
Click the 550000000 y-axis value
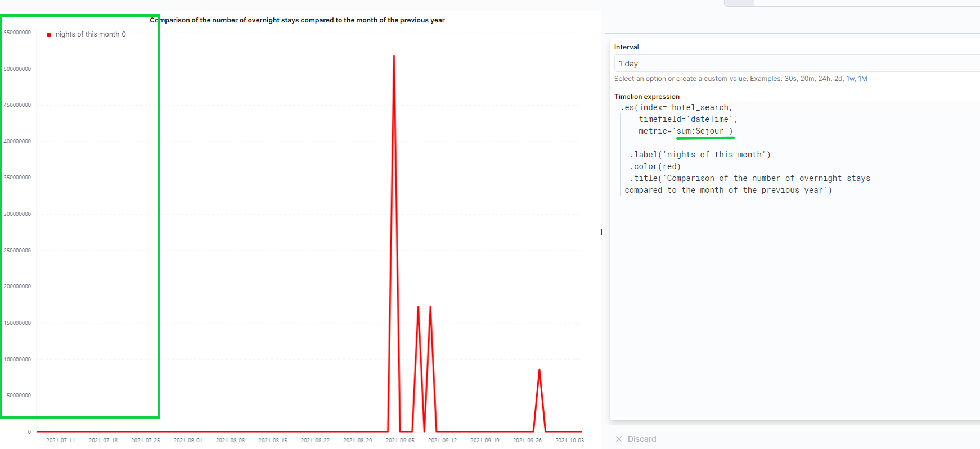[17, 33]
